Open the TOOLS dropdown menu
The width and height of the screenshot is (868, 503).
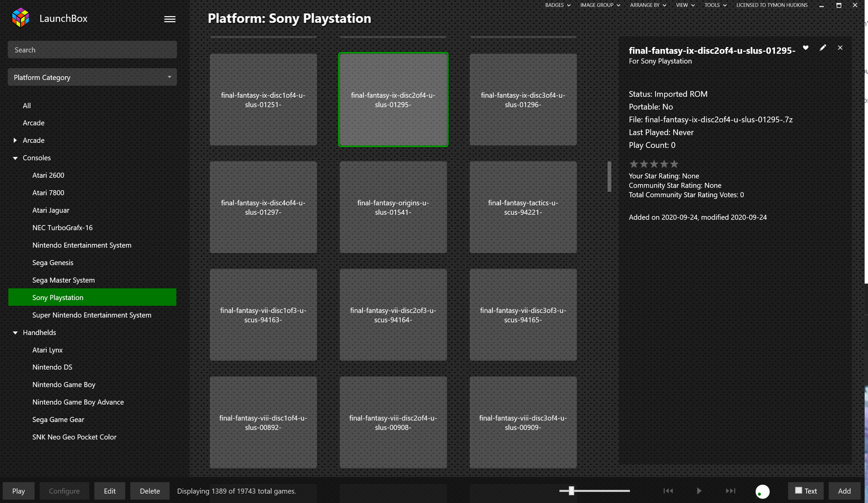[x=715, y=5]
